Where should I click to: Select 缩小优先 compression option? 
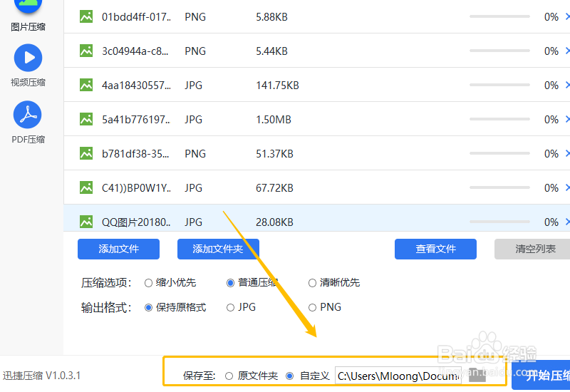click(148, 283)
